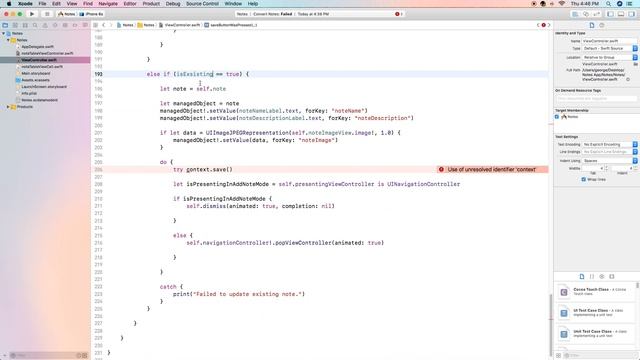
Task: Open the iPhone 6s device scheme selector
Action: click(x=91, y=14)
